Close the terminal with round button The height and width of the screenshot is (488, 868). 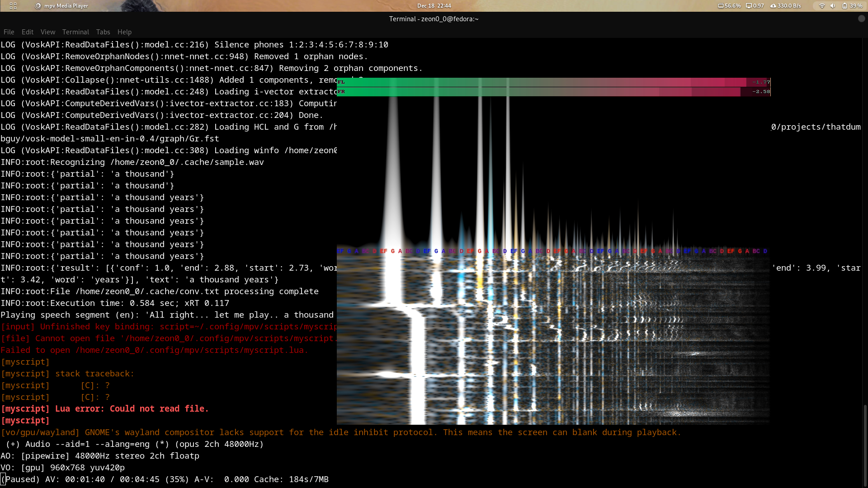861,19
